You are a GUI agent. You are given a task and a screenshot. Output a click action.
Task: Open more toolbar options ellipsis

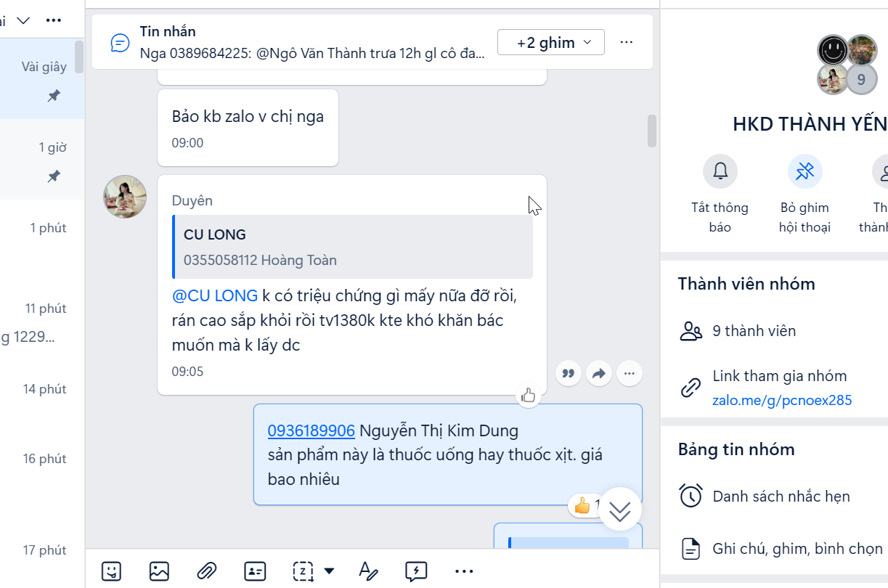pos(464,571)
